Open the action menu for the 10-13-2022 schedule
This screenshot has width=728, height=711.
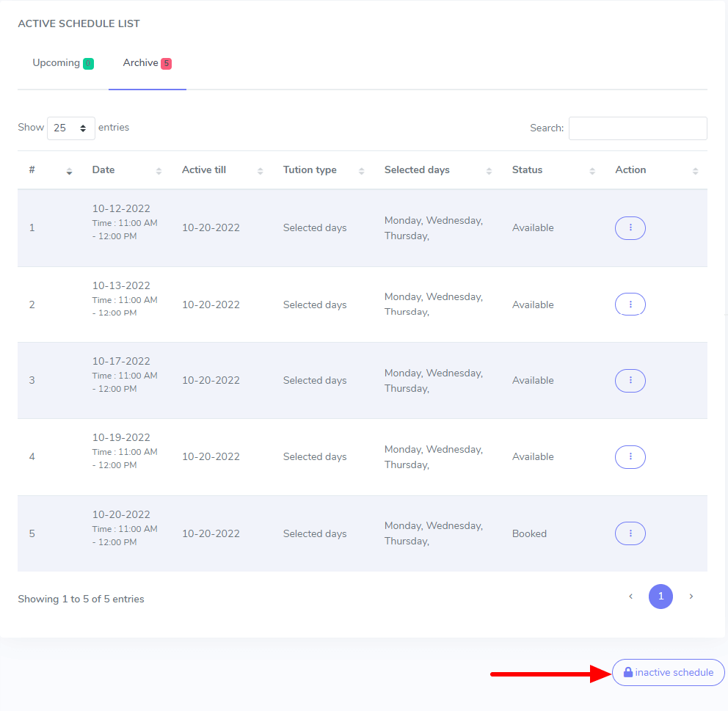[x=630, y=304]
